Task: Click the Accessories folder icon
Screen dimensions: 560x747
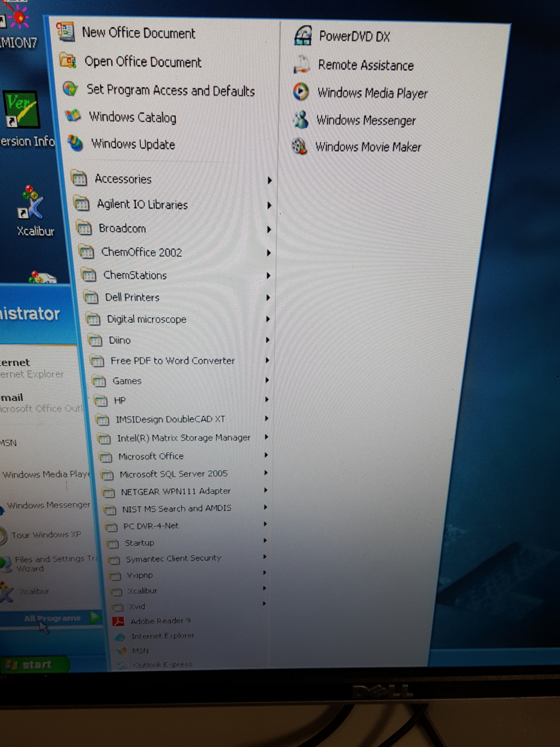Action: point(79,178)
